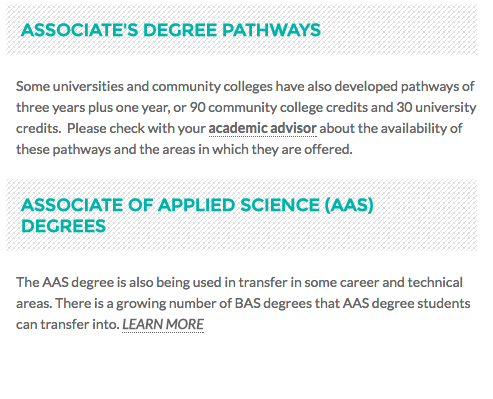Click the phrase "Please check with your"

point(136,128)
